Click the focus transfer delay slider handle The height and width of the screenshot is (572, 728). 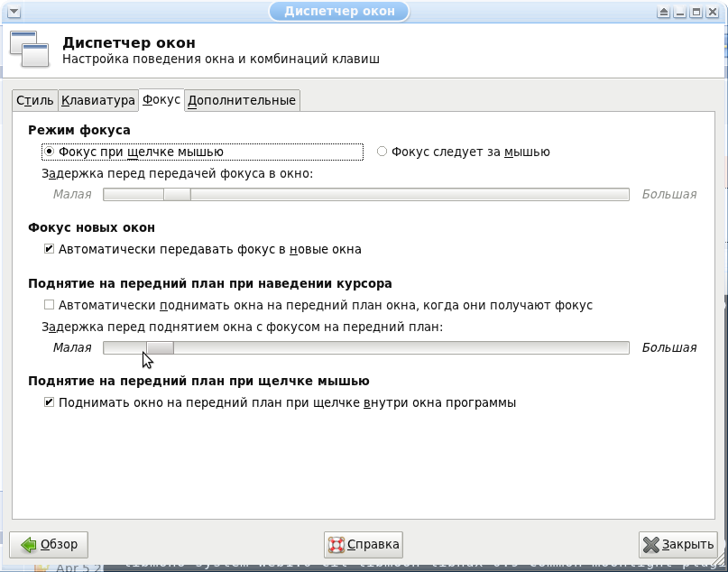click(x=177, y=194)
